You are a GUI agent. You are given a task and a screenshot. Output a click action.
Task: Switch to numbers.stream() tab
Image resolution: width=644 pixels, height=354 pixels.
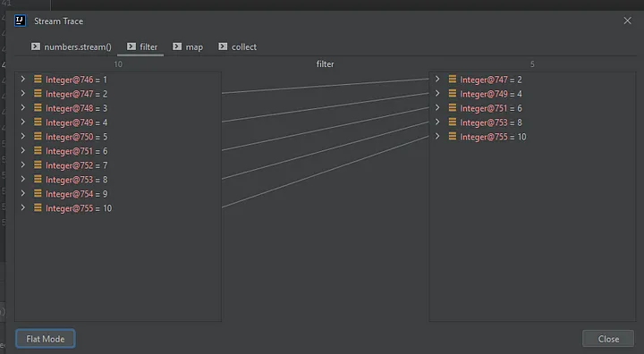(x=71, y=46)
